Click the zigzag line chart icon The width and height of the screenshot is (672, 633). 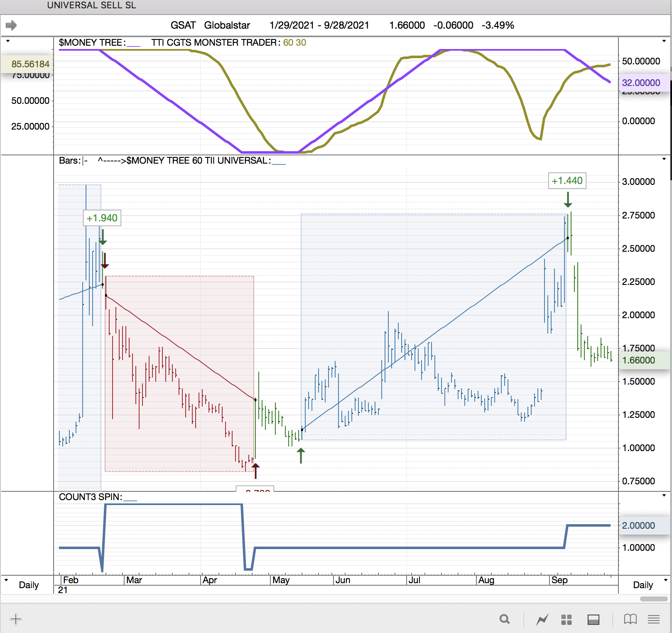(x=542, y=620)
